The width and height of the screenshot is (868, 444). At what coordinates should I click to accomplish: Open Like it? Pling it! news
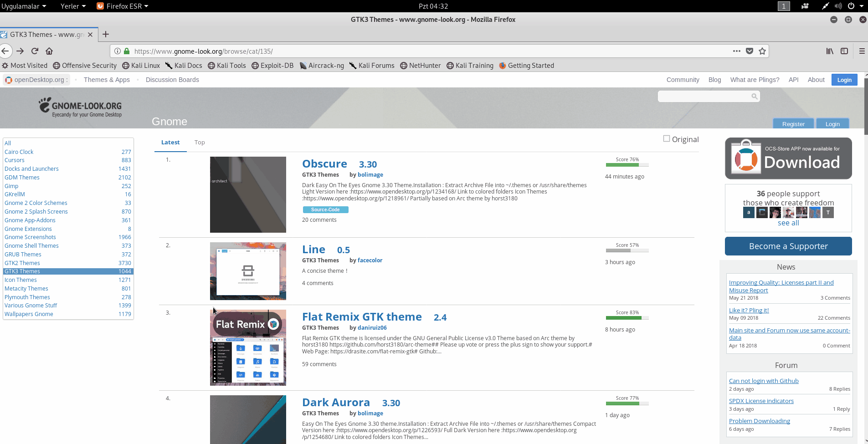[x=749, y=310]
